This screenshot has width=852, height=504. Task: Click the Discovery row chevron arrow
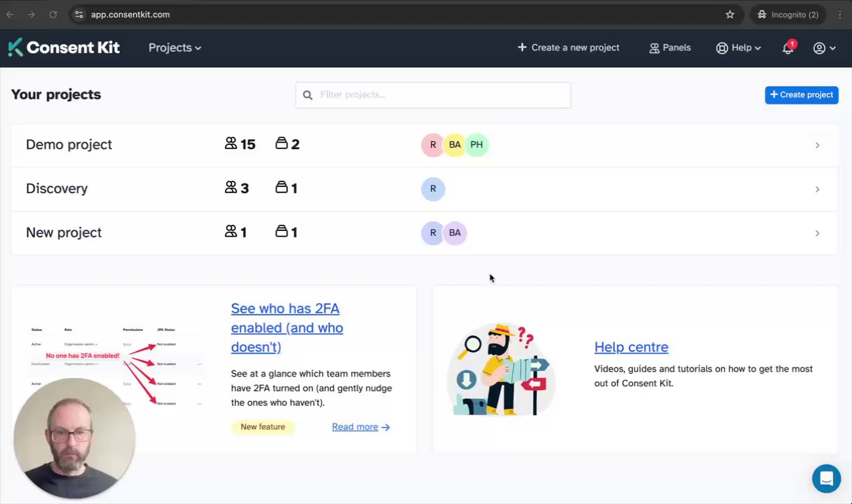(817, 189)
